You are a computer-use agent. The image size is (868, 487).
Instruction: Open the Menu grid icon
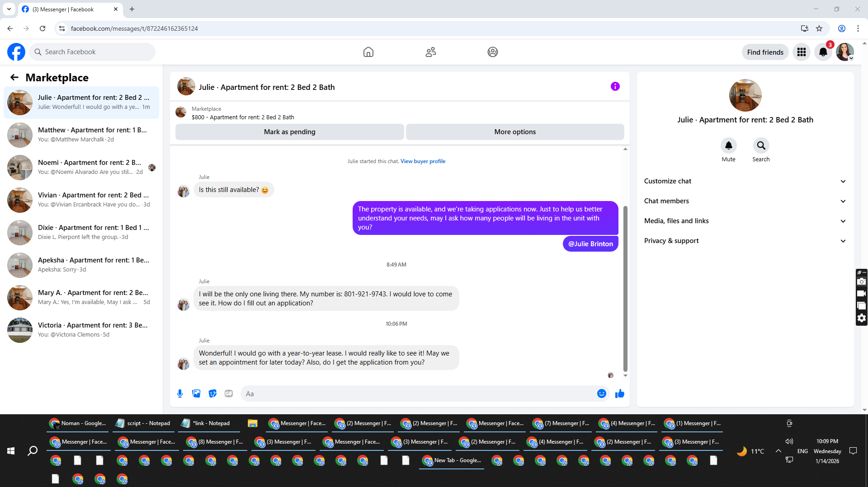(x=802, y=52)
